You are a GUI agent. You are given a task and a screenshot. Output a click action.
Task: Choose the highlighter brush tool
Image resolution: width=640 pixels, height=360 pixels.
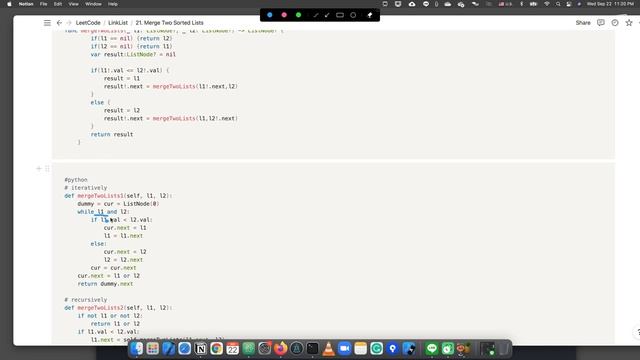(x=327, y=15)
